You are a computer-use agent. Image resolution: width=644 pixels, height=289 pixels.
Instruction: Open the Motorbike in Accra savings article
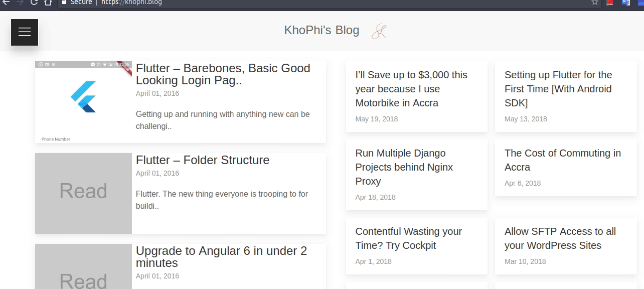pos(411,89)
